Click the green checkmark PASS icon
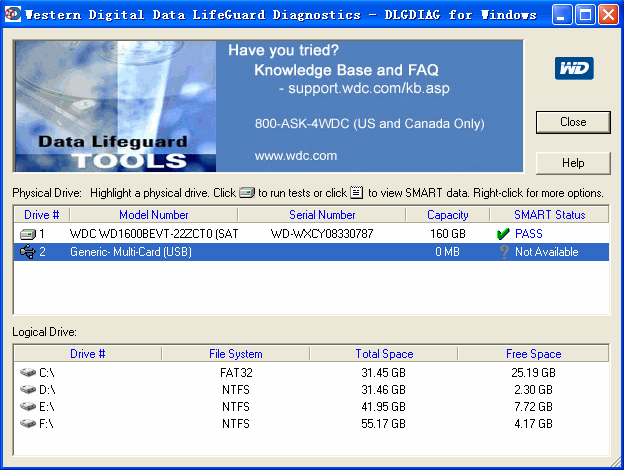624x470 pixels. 503,234
